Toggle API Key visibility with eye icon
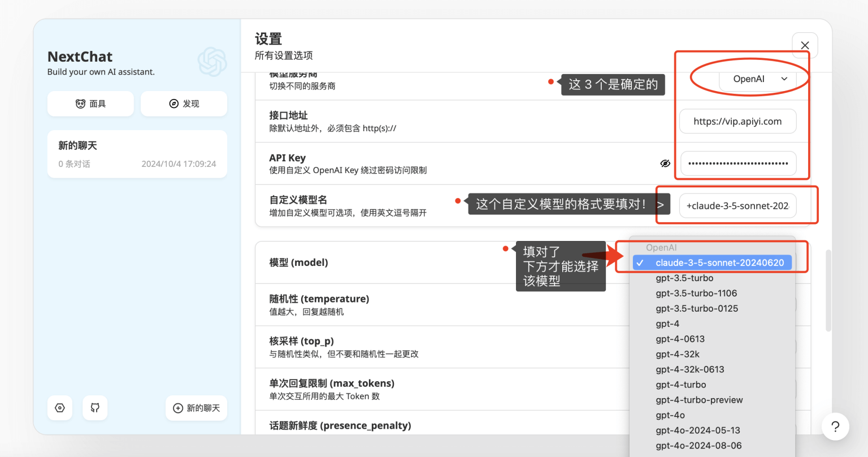 coord(665,163)
